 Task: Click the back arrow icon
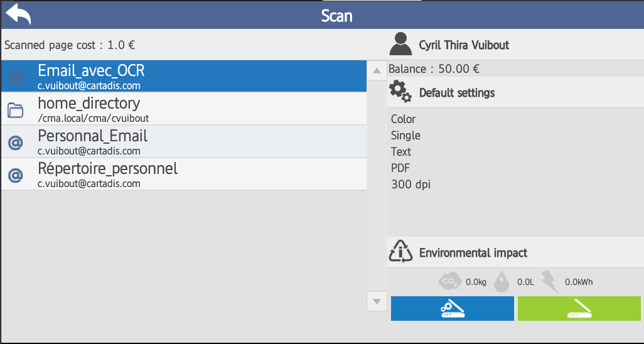[18, 14]
